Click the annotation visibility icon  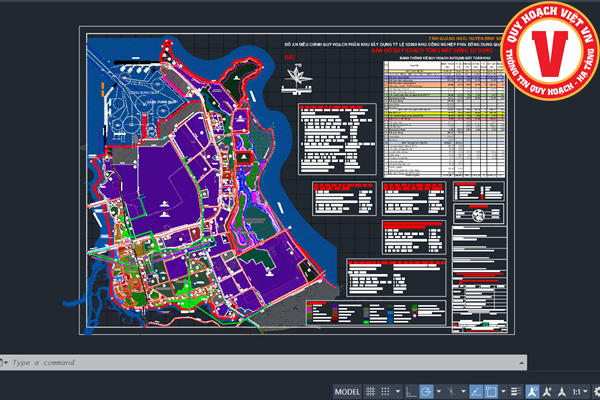pos(532,391)
